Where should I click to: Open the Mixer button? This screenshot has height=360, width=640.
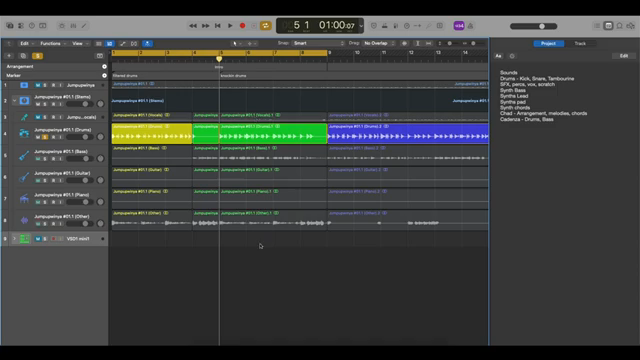[x=73, y=26]
